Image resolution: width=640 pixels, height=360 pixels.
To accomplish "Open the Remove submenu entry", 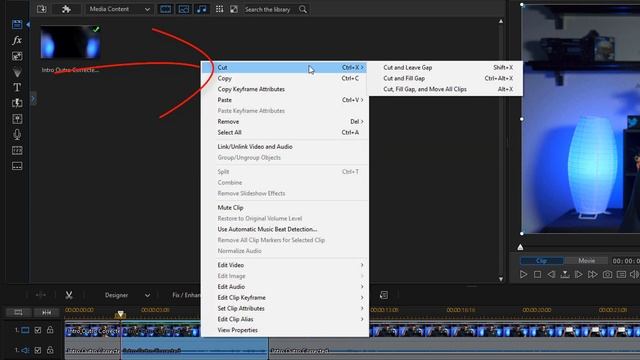I will click(285, 122).
